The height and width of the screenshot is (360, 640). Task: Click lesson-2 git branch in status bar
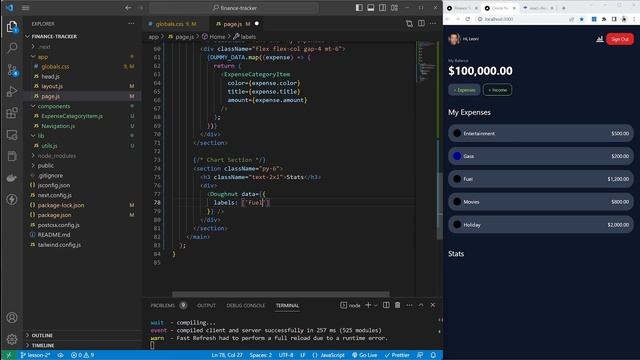coord(35,355)
